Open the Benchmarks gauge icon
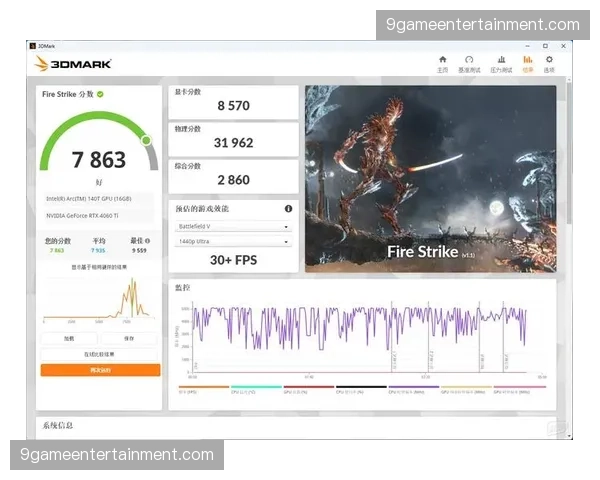The height and width of the screenshot is (480, 600). 469,62
